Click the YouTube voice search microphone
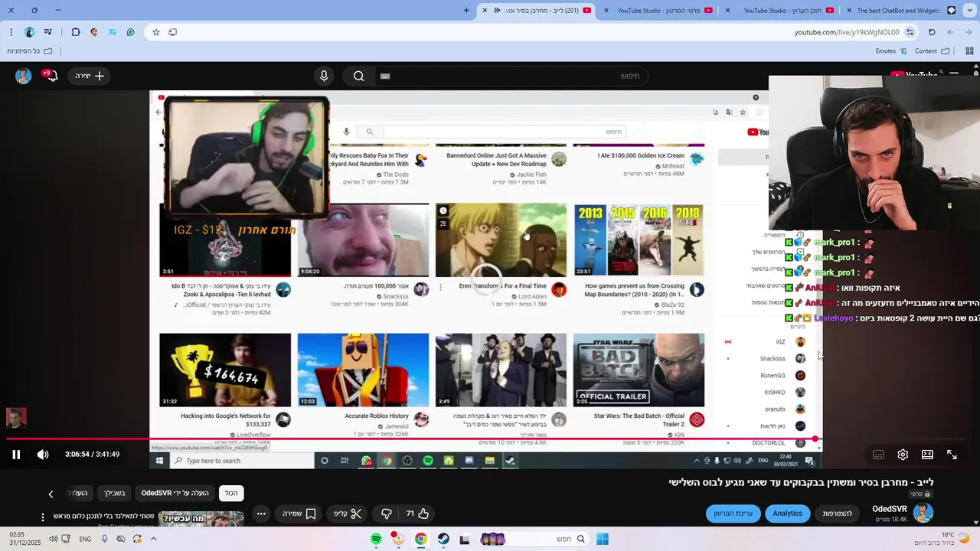Image resolution: width=980 pixels, height=551 pixels. [x=324, y=76]
